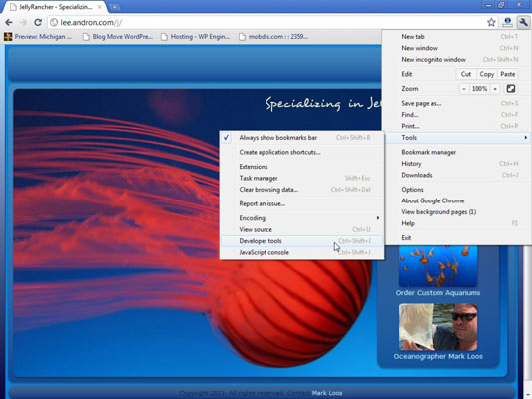
Task: Choose New window from the menu
Action: tap(458, 48)
